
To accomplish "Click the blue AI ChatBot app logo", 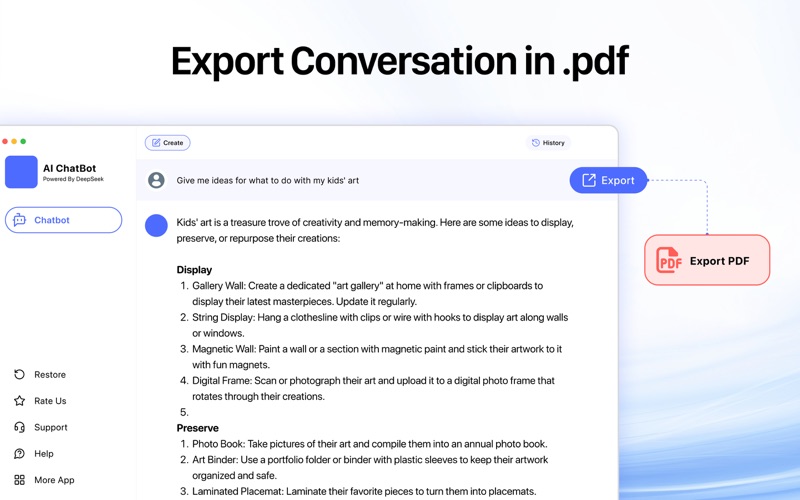I will tap(21, 172).
